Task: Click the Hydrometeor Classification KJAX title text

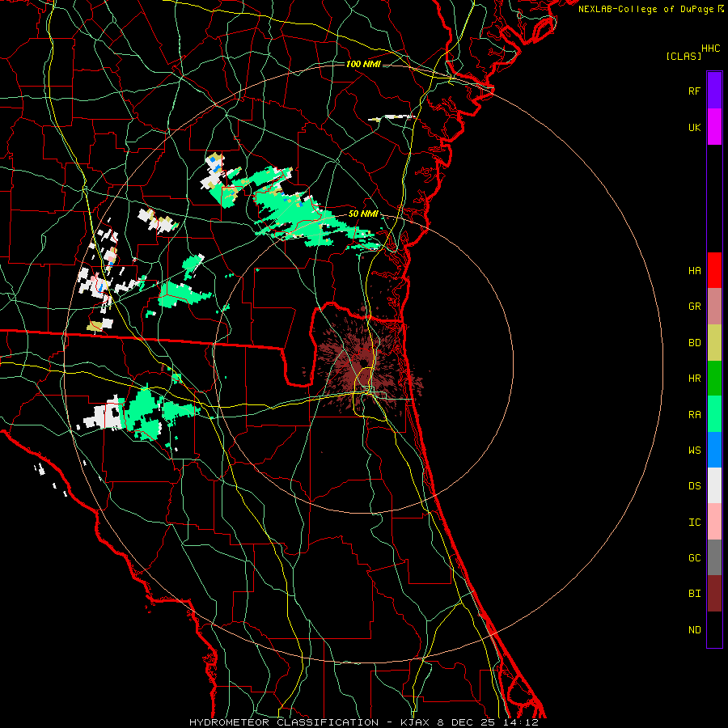Action: 363,722
